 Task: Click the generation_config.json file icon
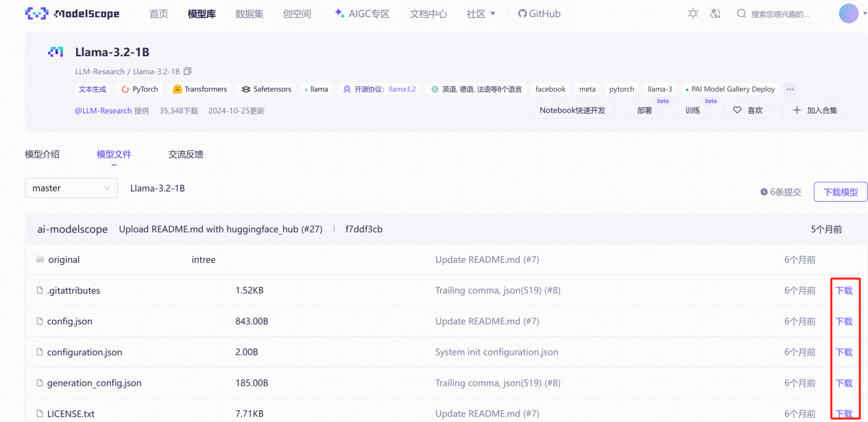(x=40, y=383)
